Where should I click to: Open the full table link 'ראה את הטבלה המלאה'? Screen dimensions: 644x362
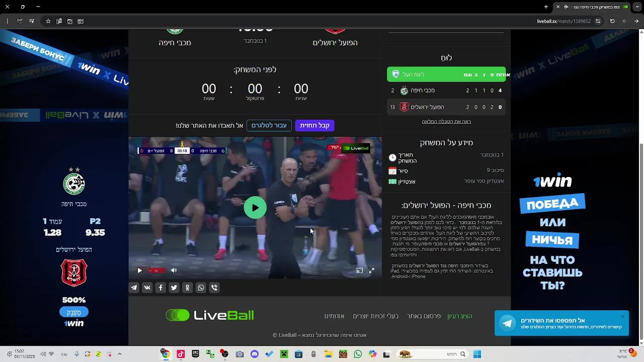[446, 121]
